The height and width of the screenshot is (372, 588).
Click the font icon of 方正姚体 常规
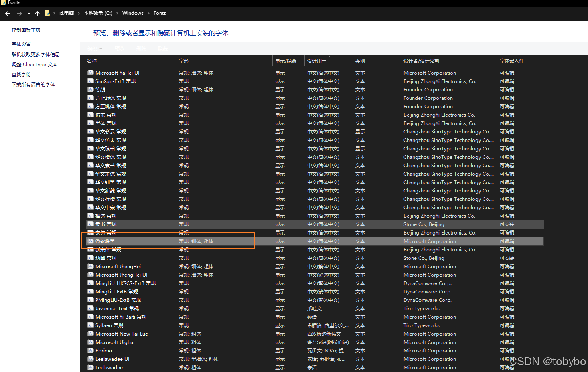91,107
